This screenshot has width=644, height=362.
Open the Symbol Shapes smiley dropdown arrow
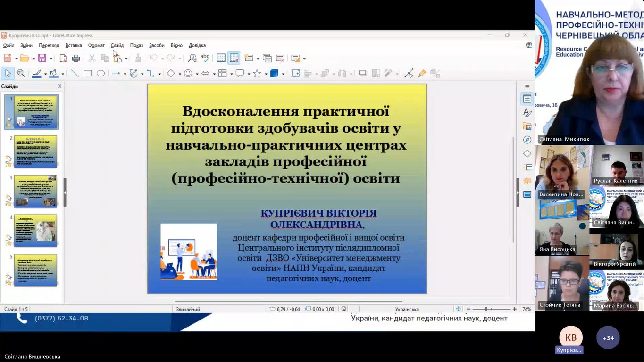[x=197, y=74]
